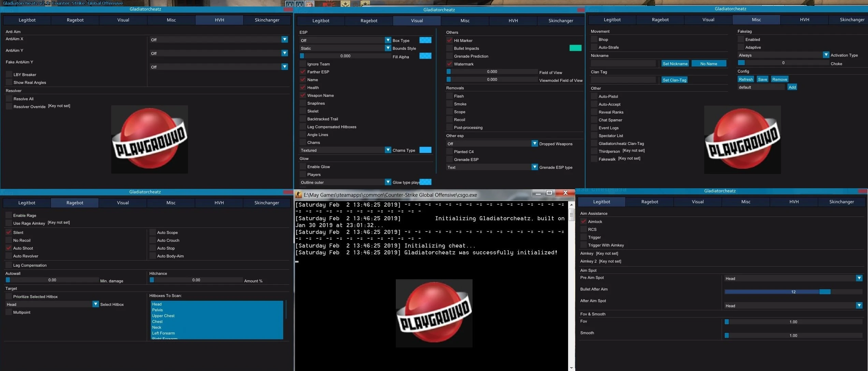The height and width of the screenshot is (371, 868).
Task: Click a star rank icon in the top scoreboard
Action: click(345, 3)
